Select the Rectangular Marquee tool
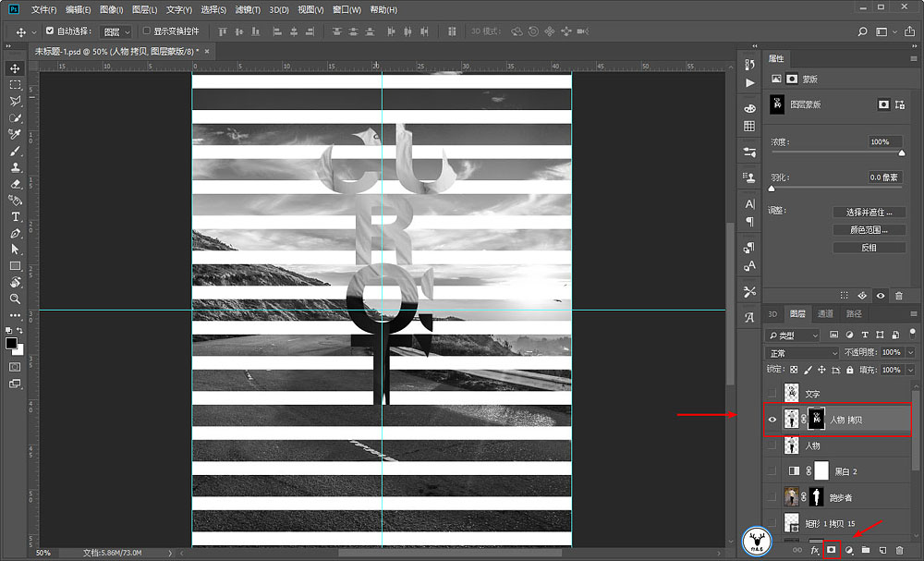924x561 pixels. point(15,85)
